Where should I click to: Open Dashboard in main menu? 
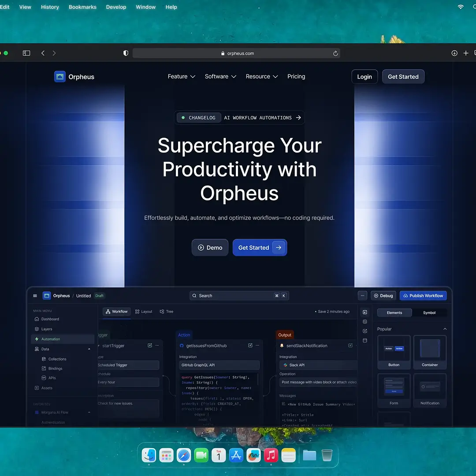(63, 319)
